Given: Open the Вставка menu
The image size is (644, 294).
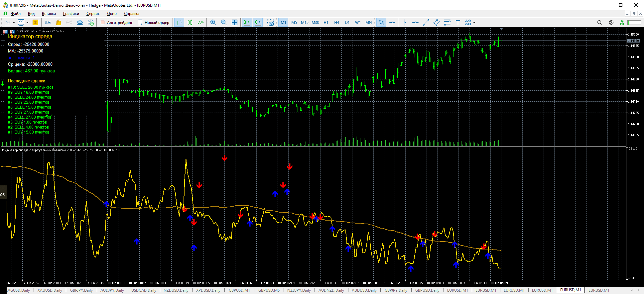Looking at the screenshot, I should (49, 14).
